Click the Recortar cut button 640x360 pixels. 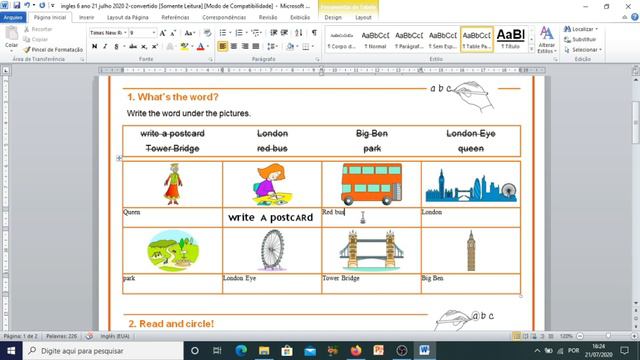tap(38, 29)
